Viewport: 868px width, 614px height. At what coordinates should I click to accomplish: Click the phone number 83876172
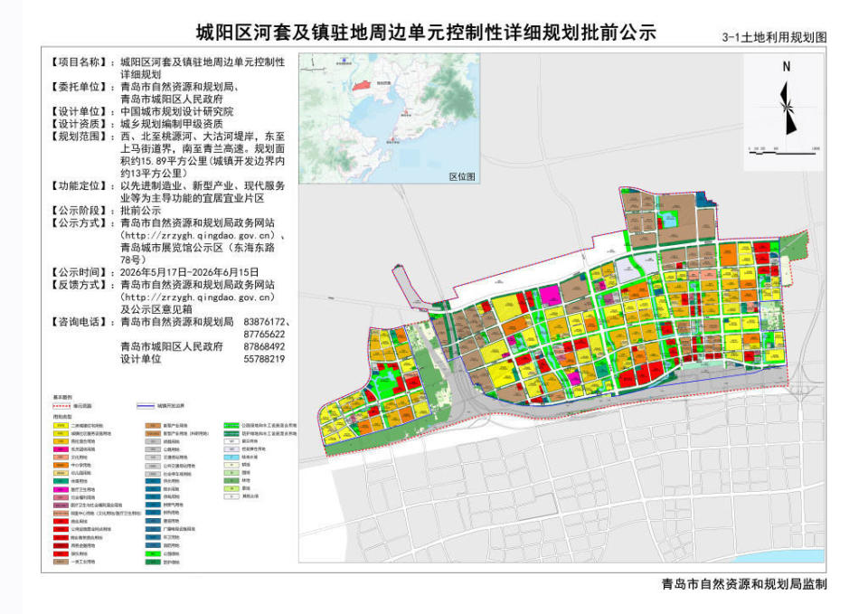click(x=267, y=322)
